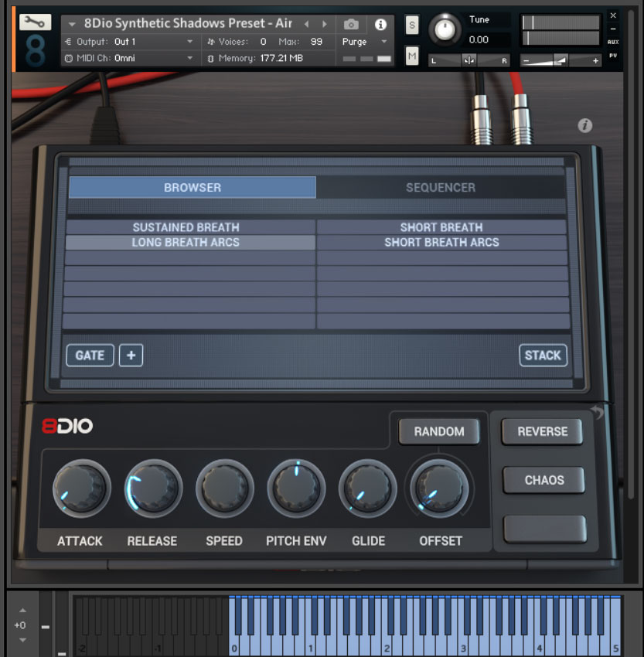This screenshot has height=657, width=644.
Task: Switch to the BROWSER tab
Action: coord(192,187)
